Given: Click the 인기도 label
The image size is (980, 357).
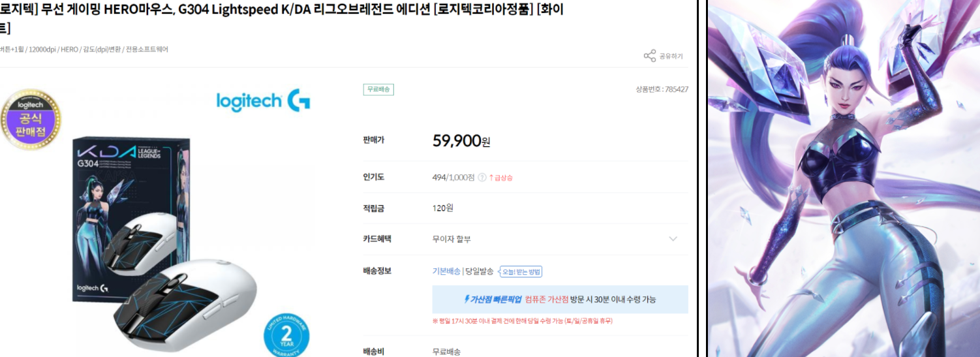Looking at the screenshot, I should (x=374, y=177).
